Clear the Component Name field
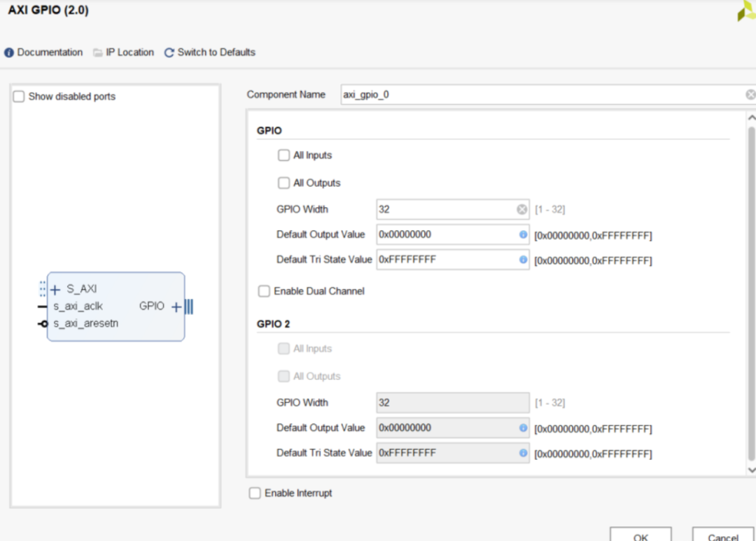The width and height of the screenshot is (756, 541). (x=750, y=94)
